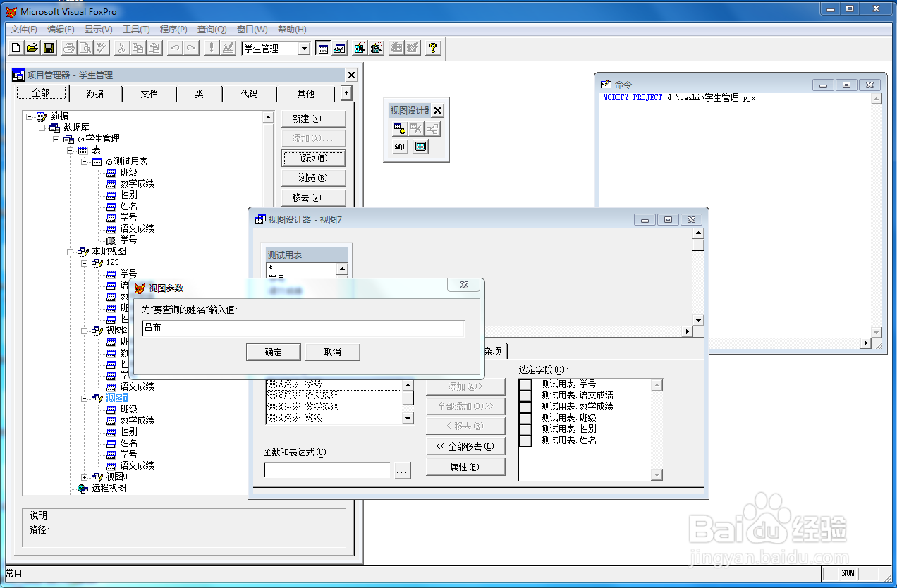Screen dimensions: 897x588
Task: Toggle the Data Session window button
Action: [x=339, y=48]
